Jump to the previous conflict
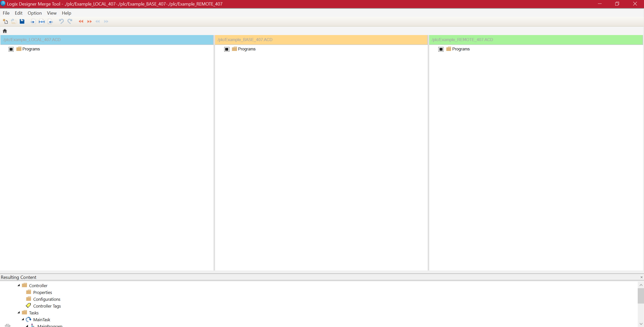 [81, 21]
